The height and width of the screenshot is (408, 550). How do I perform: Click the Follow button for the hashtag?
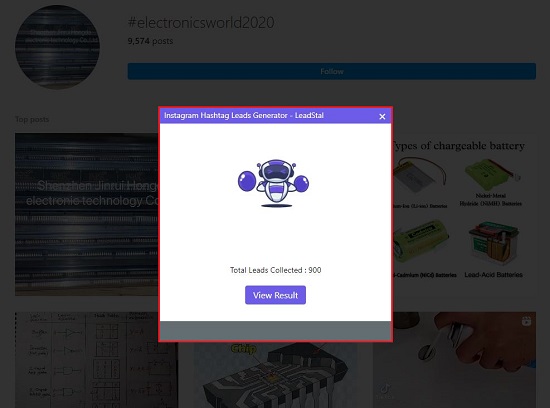pos(331,71)
